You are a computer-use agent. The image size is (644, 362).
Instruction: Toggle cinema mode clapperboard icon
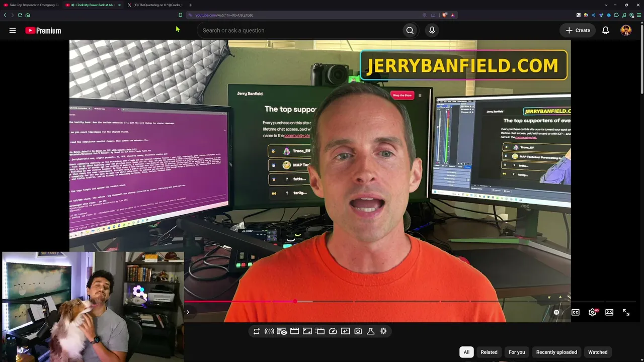pyautogui.click(x=295, y=331)
